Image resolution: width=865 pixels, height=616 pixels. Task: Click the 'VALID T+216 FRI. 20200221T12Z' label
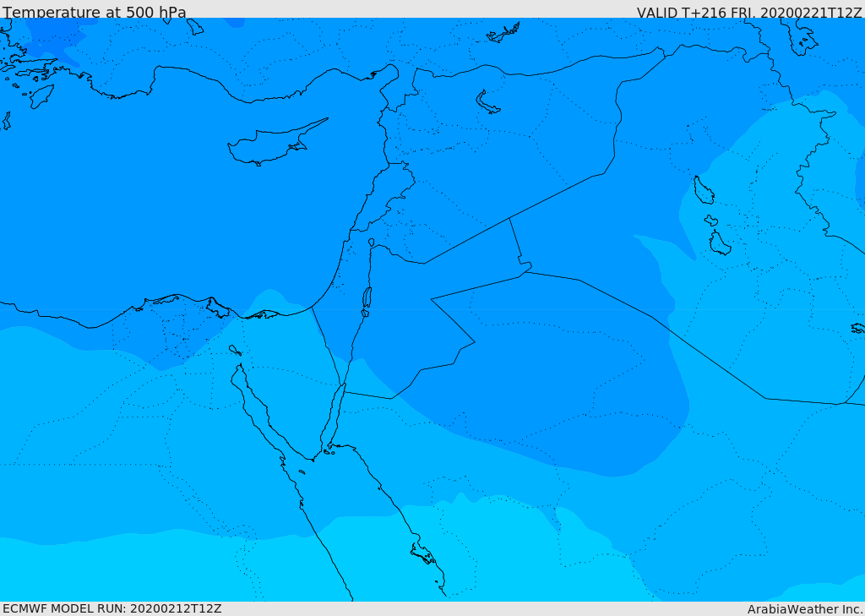748,12
